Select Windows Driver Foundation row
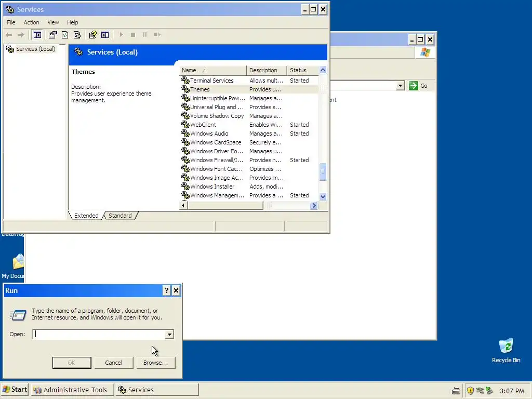 click(249, 151)
